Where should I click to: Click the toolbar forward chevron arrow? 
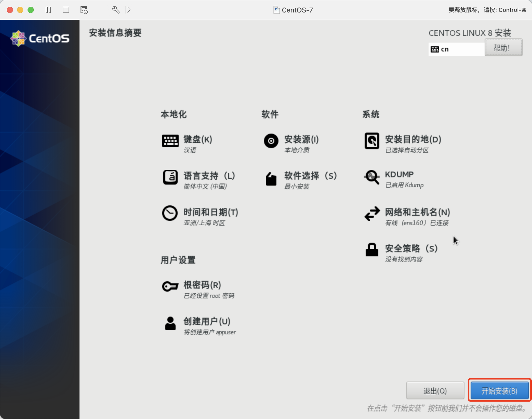[x=129, y=10]
